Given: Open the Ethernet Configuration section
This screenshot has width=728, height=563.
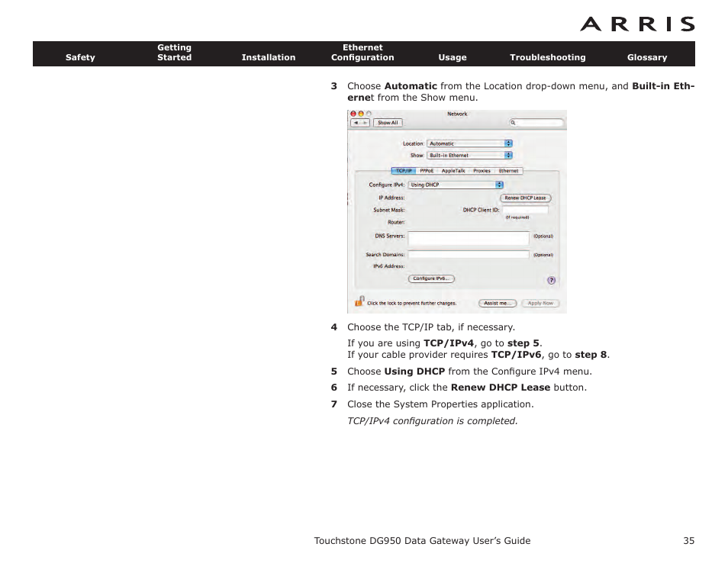Looking at the screenshot, I should pyautogui.click(x=362, y=53).
